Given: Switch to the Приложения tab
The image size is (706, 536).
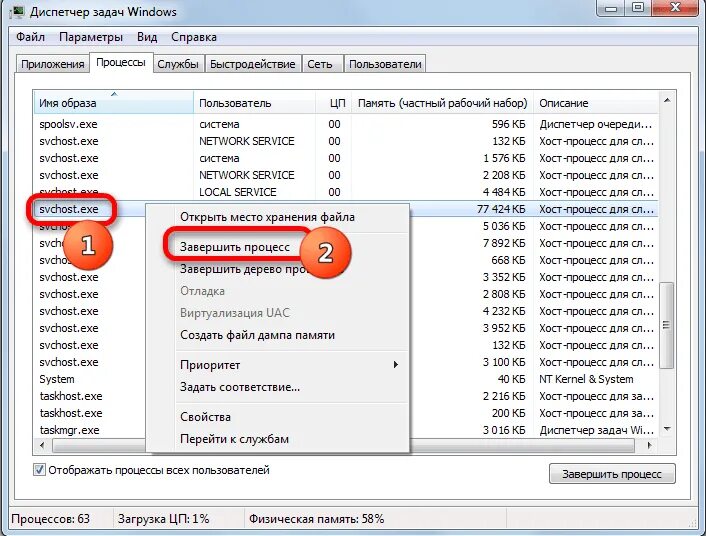Looking at the screenshot, I should 53,64.
